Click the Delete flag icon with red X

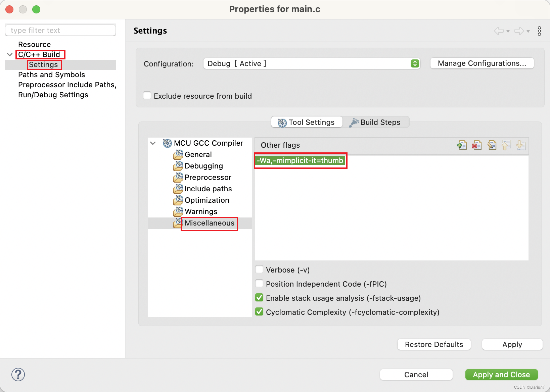click(477, 145)
